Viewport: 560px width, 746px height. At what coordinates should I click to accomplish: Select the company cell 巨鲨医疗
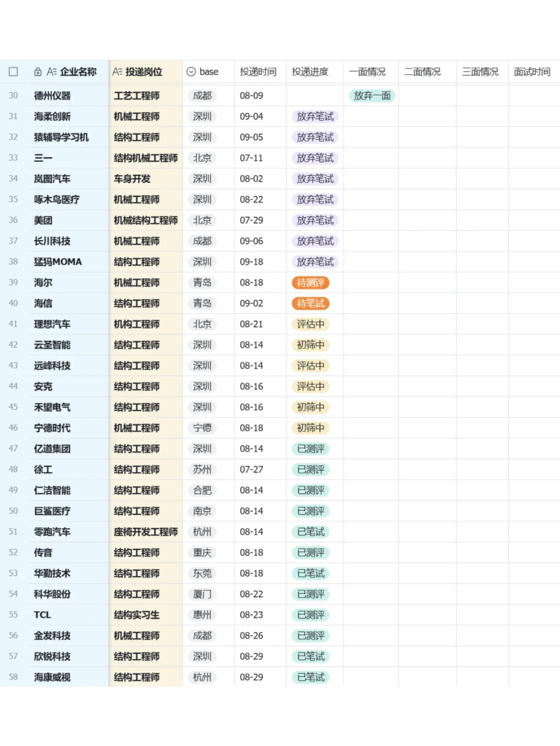[68, 511]
